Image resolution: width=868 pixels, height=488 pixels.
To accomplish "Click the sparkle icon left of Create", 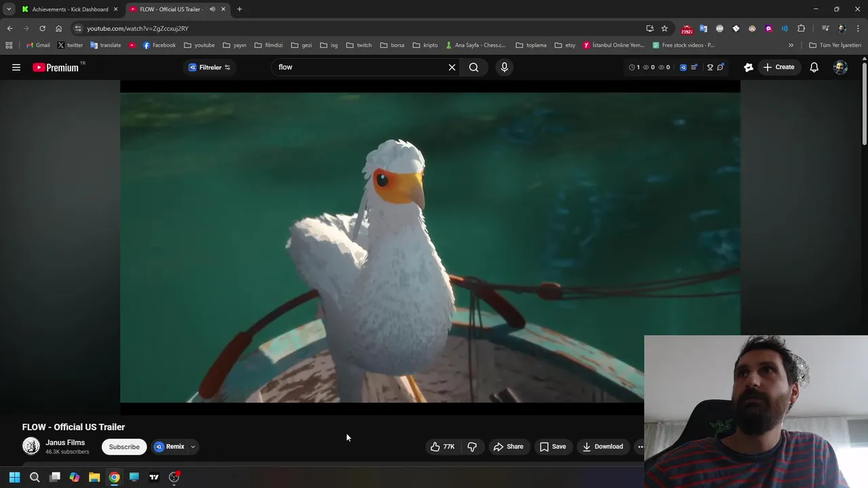I will point(749,67).
